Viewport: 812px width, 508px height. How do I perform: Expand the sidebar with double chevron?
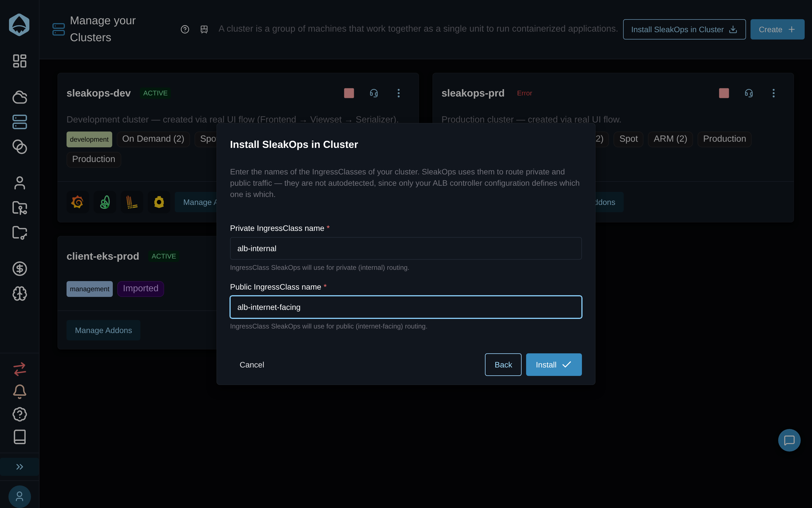pos(19,467)
